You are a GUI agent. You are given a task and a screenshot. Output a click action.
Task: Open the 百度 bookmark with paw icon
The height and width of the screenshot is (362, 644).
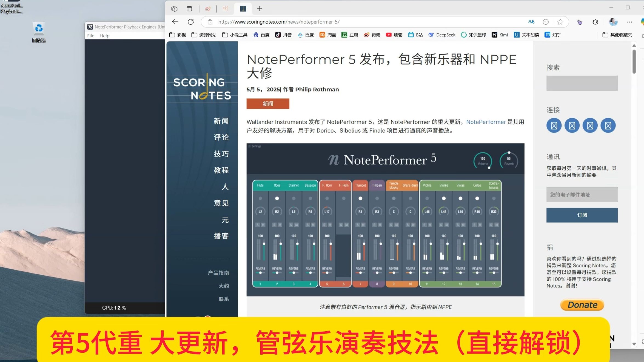[x=261, y=35]
